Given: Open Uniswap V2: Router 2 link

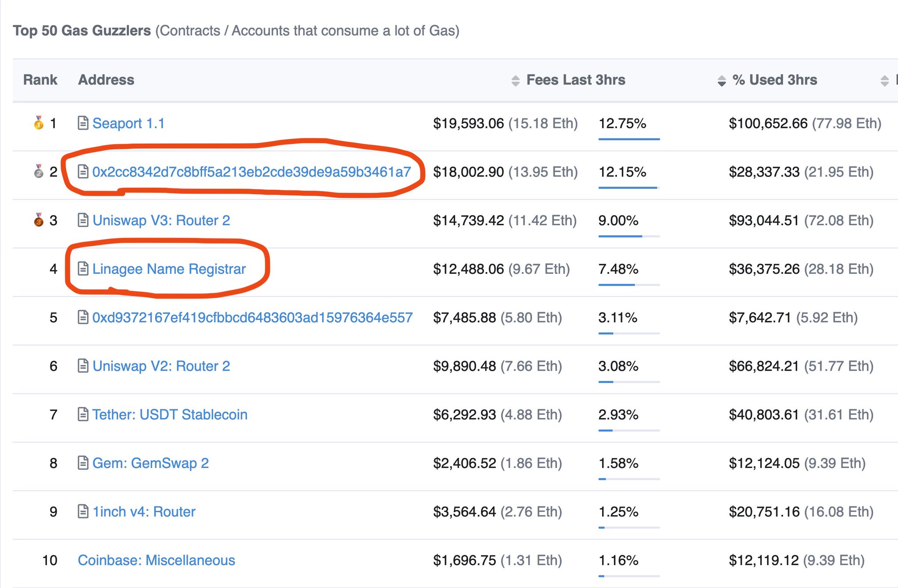Looking at the screenshot, I should coord(161,366).
